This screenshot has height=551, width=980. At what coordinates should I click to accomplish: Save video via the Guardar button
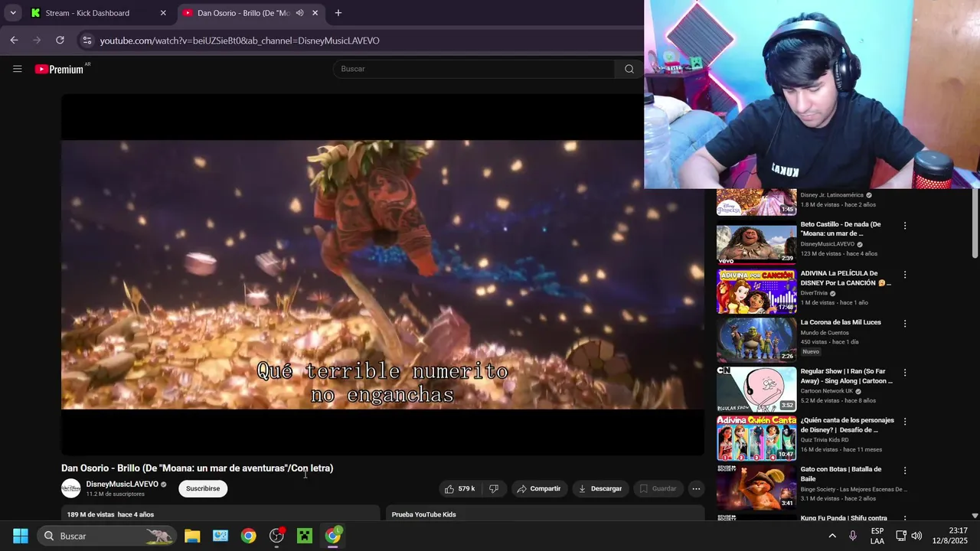coord(658,488)
